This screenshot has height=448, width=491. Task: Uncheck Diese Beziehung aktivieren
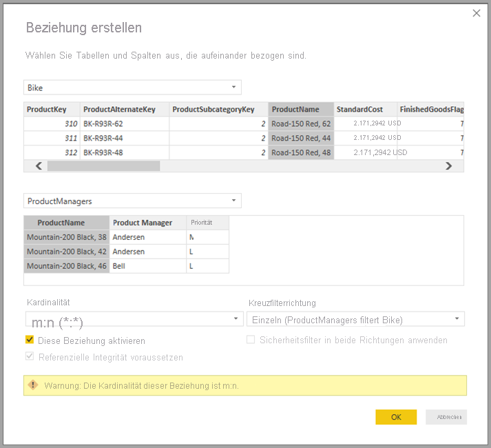coord(30,340)
